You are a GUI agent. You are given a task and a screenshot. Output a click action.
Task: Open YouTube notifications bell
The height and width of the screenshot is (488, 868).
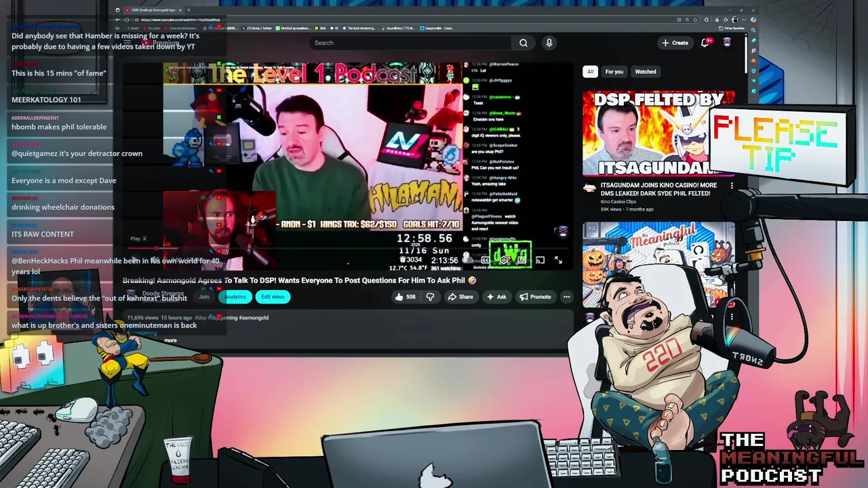705,43
